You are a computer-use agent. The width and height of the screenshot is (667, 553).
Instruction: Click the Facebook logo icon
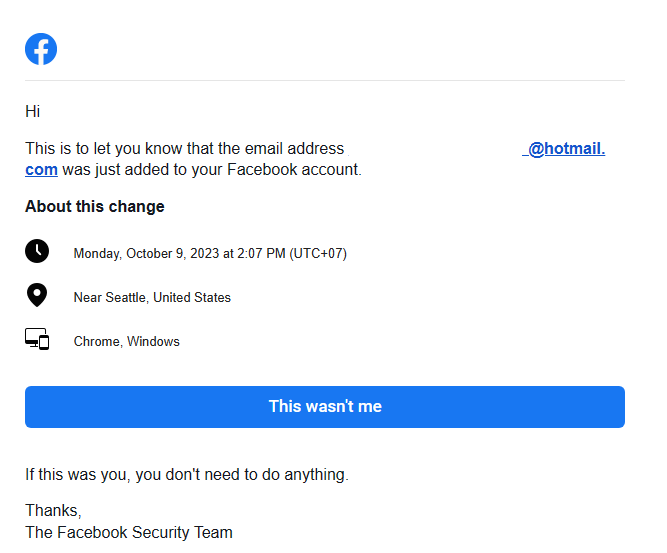(41, 49)
